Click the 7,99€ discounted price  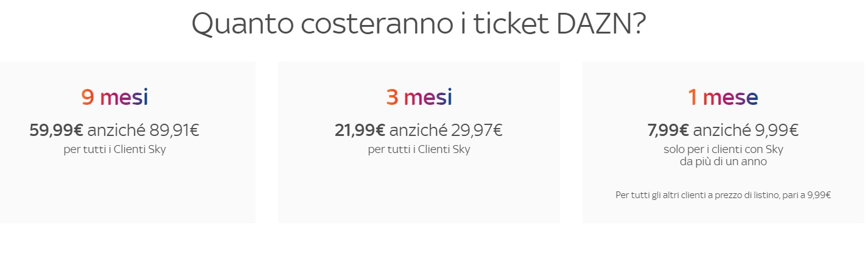click(668, 130)
